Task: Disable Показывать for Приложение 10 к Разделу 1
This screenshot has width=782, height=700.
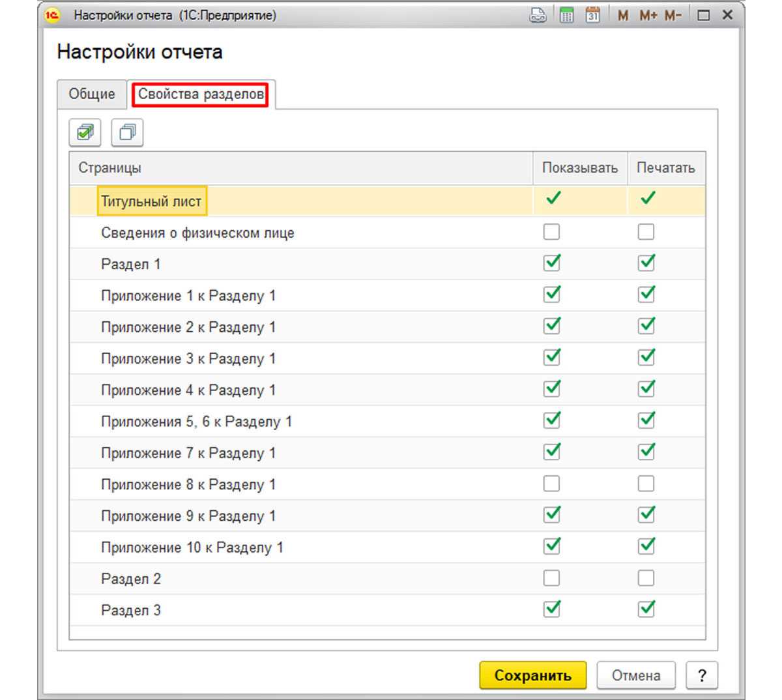Action: 551,546
